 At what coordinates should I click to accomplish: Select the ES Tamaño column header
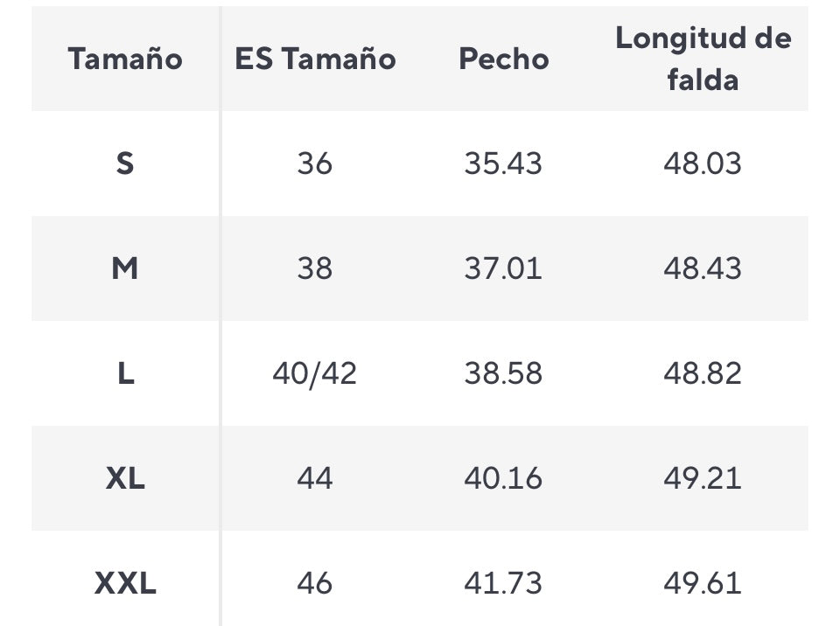click(x=315, y=59)
